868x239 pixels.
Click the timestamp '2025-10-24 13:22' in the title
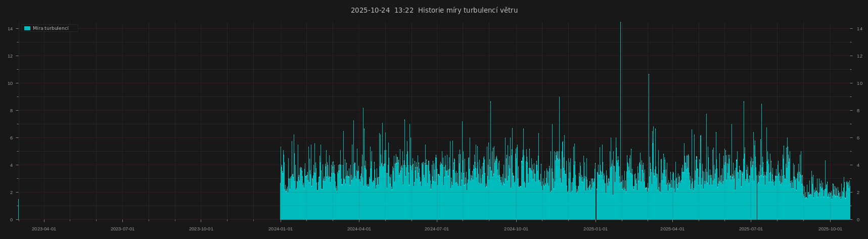(x=382, y=10)
